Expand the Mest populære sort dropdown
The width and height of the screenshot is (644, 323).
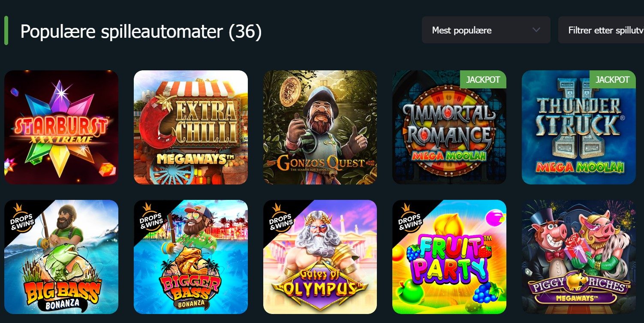point(486,30)
